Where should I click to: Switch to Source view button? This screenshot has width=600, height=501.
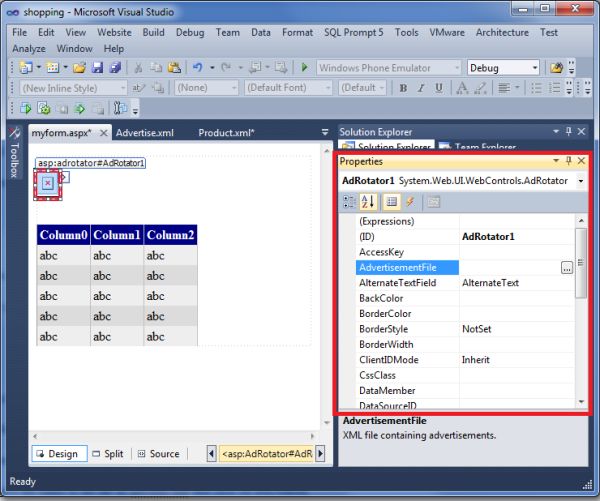coord(158,454)
